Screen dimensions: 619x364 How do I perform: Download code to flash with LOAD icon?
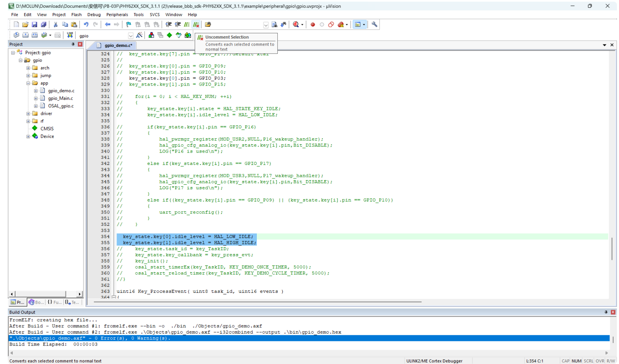(x=70, y=35)
